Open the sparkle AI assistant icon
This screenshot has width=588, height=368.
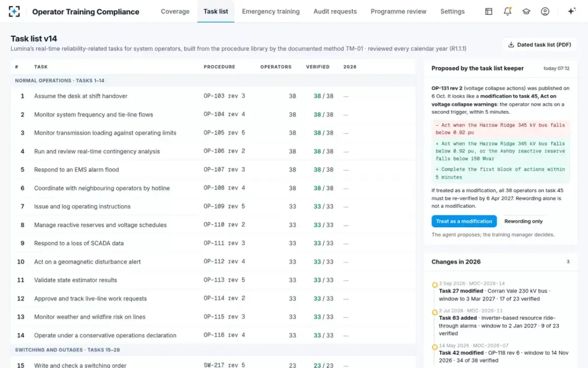pyautogui.click(x=571, y=11)
